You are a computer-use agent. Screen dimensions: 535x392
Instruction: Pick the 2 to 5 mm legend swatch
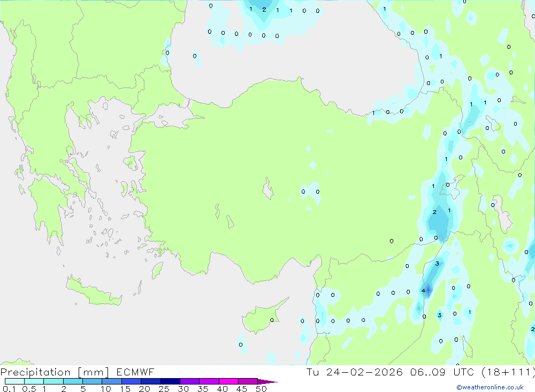tap(73, 381)
